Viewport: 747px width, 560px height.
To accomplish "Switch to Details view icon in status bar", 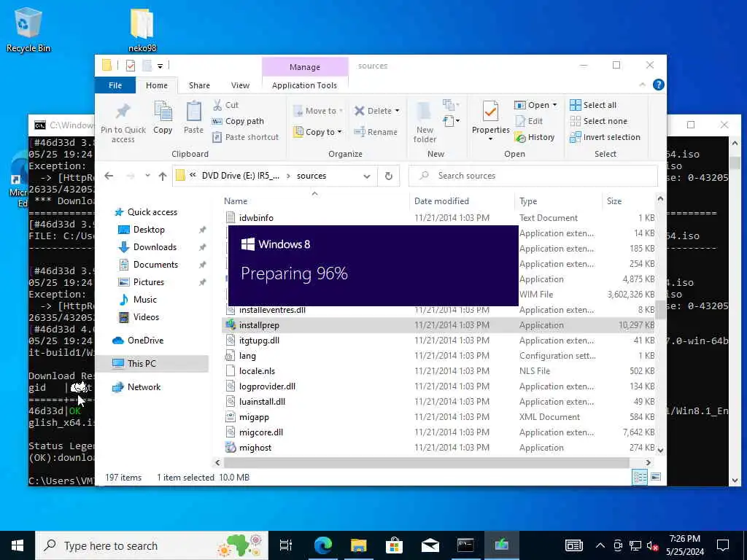I will (639, 477).
